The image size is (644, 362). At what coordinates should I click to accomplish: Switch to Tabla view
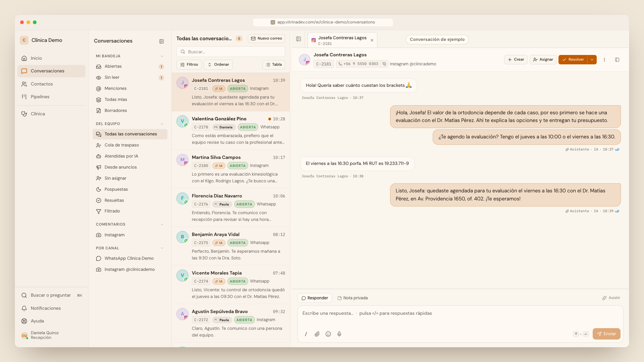[x=274, y=65]
